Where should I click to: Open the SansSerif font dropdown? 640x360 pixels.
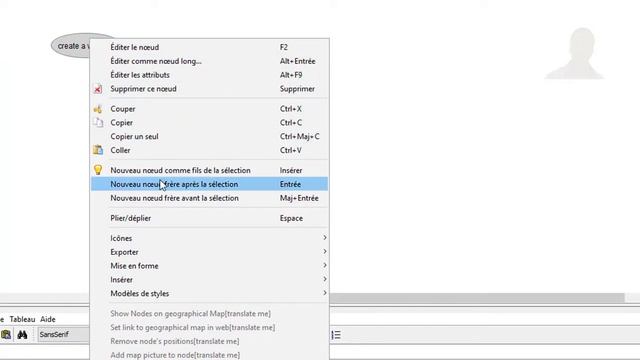point(63,335)
